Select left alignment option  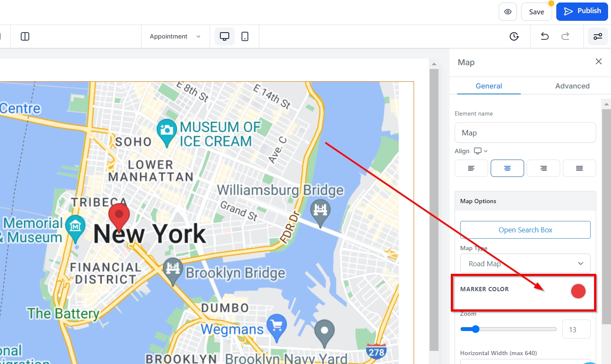[471, 168]
